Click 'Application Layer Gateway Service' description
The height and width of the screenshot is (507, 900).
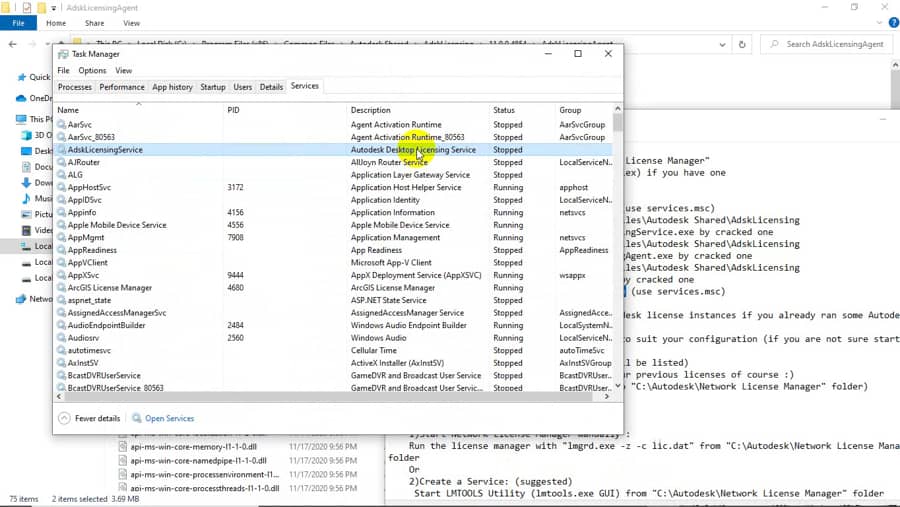[x=410, y=175]
